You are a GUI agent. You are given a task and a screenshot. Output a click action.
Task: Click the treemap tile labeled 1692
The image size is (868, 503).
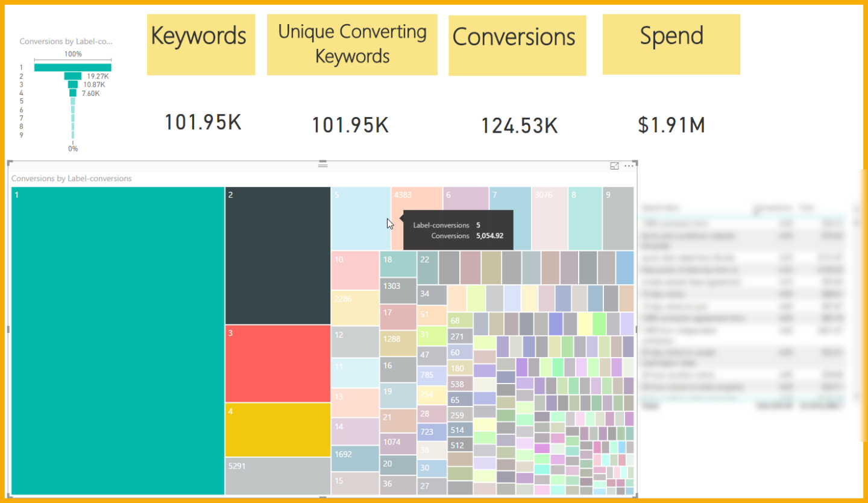pos(355,458)
